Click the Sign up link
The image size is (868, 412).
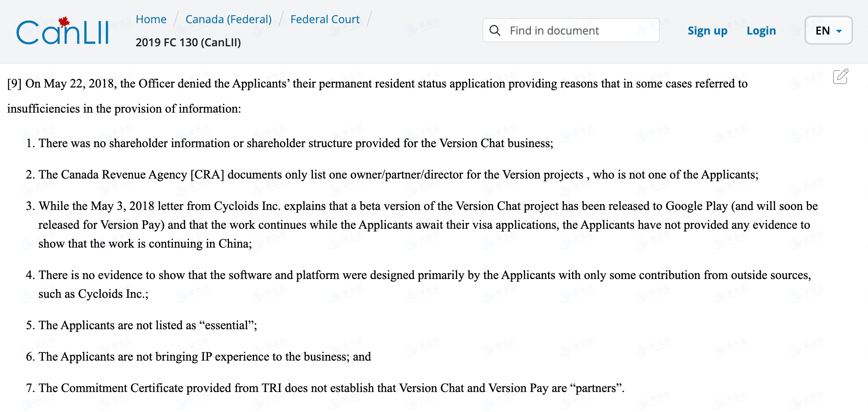click(707, 31)
